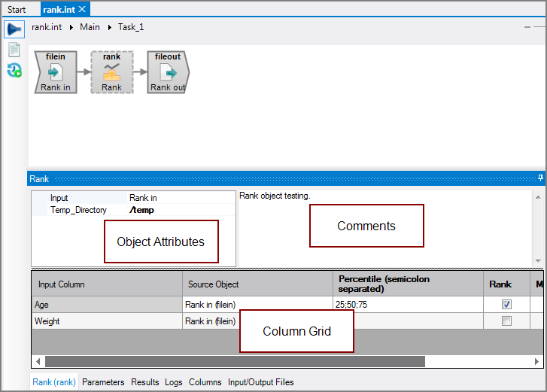The image size is (547, 392).
Task: Switch to the Start tab
Action: (17, 10)
